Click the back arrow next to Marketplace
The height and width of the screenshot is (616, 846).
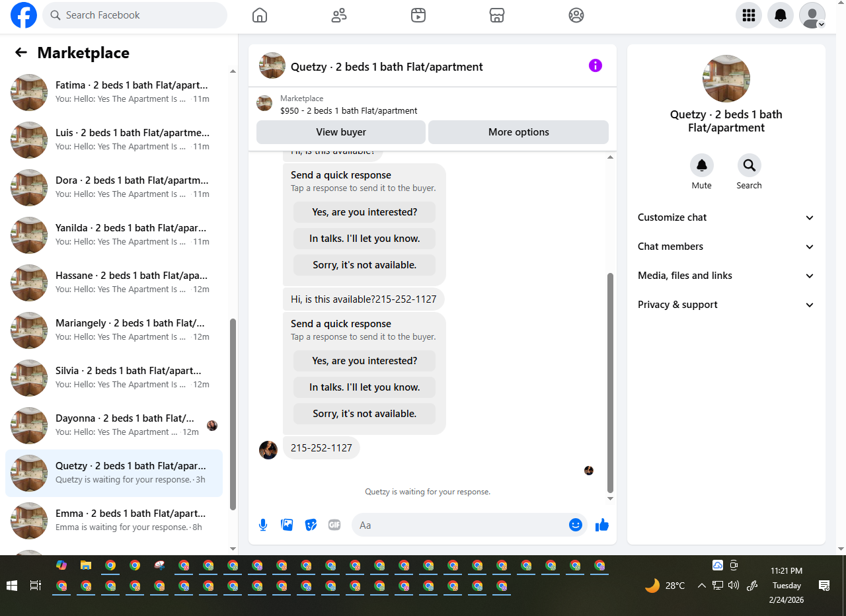(21, 53)
